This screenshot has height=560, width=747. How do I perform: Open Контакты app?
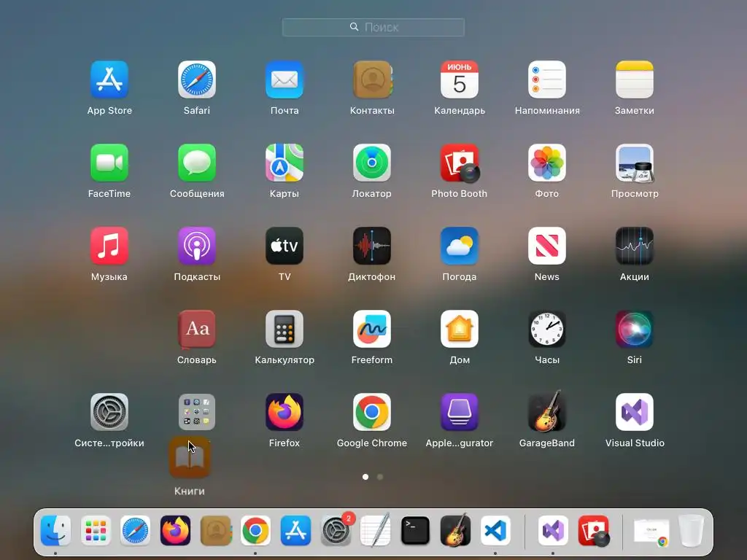(x=372, y=79)
